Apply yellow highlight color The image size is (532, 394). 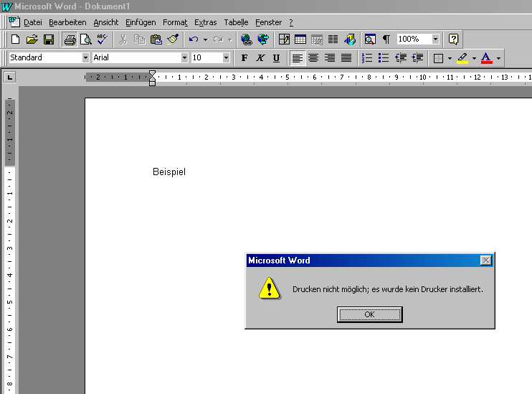coord(462,58)
